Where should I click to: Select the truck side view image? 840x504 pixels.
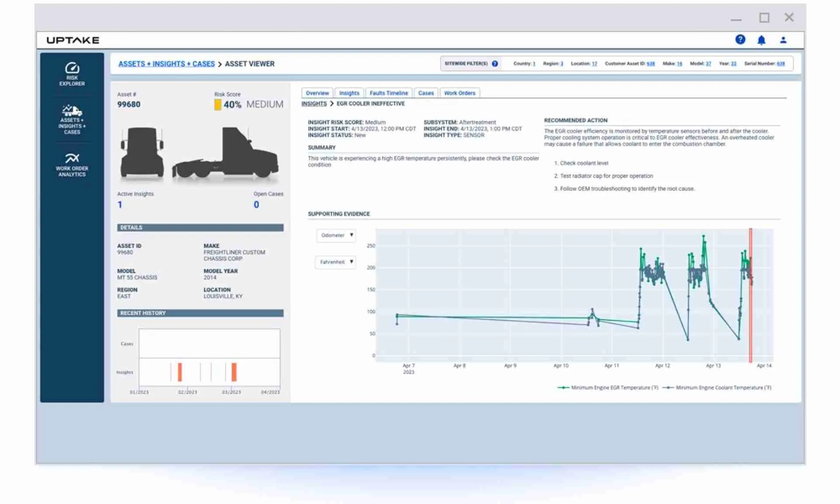pos(225,153)
